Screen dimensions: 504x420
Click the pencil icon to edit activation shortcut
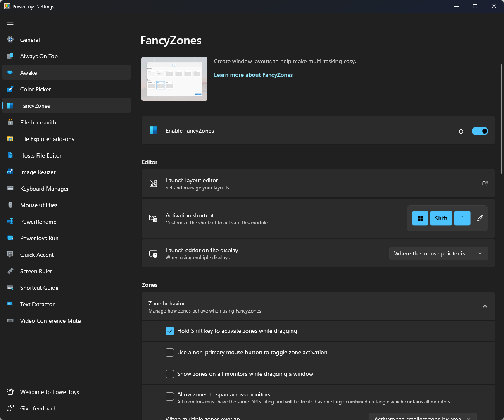[x=480, y=218]
